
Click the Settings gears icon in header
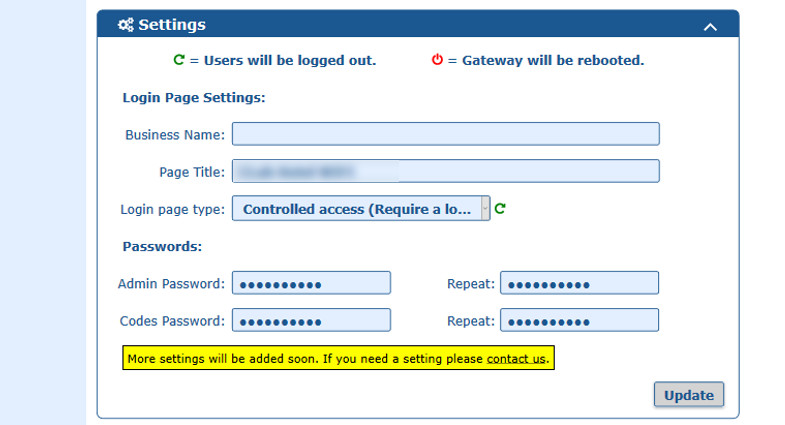point(125,25)
